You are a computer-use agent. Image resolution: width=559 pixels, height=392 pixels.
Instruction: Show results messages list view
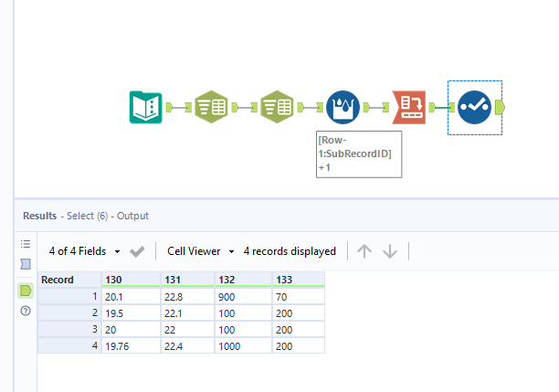[26, 244]
